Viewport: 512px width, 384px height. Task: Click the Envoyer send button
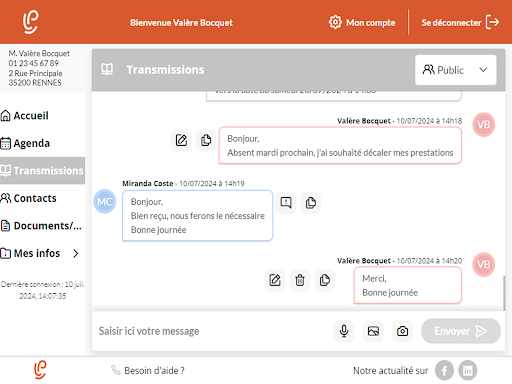tap(461, 331)
